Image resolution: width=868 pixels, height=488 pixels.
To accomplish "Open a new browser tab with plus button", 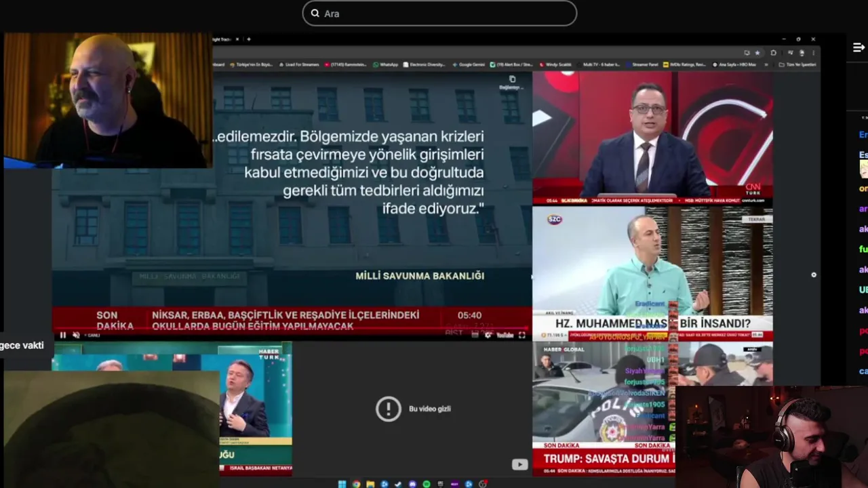I will point(249,39).
